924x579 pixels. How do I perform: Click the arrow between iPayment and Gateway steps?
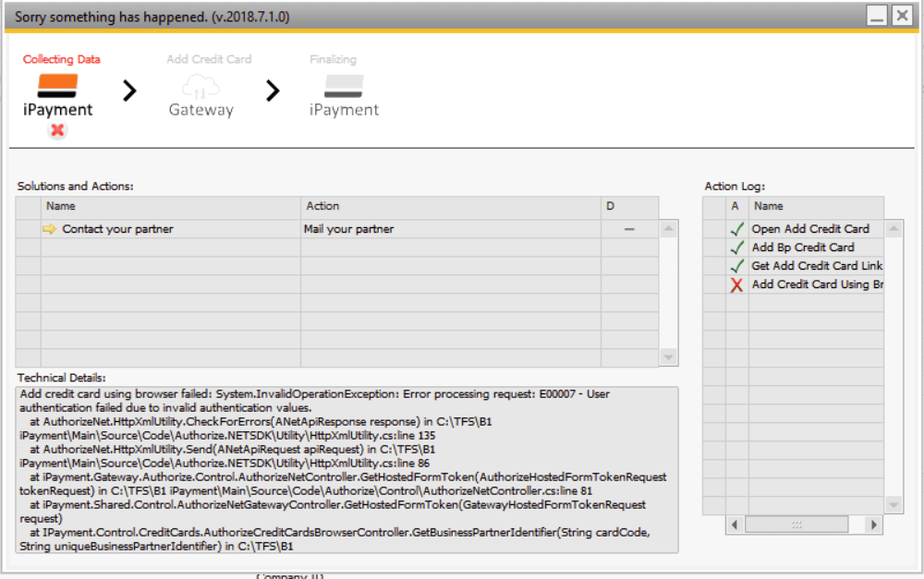[x=129, y=90]
